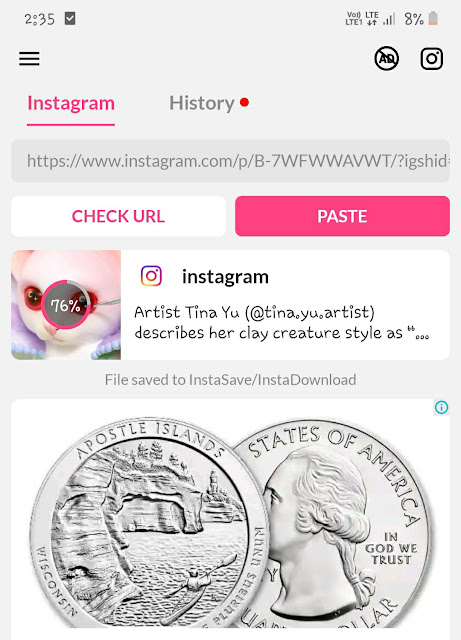
Task: Click the CHECK URL button
Action: click(118, 216)
